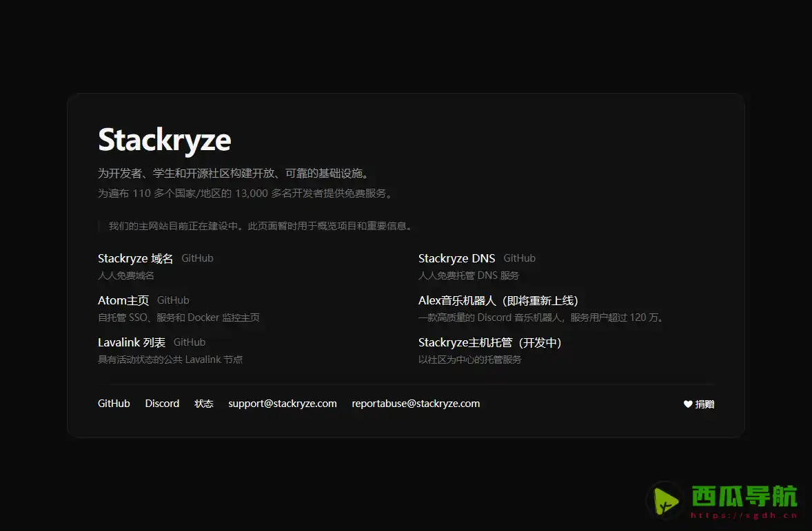Open GitHub link next to Stackryze 域名

pos(197,258)
